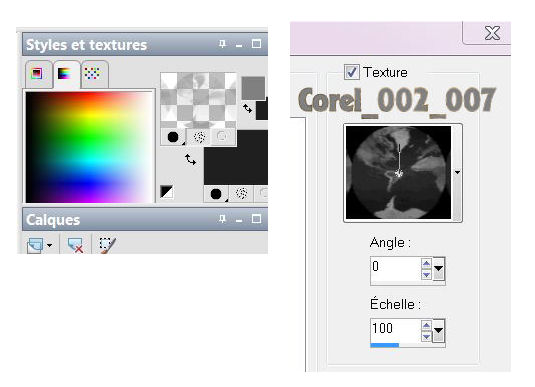The height and width of the screenshot is (387, 535).
Task: Switch to the Frame color tab
Action: point(38,73)
